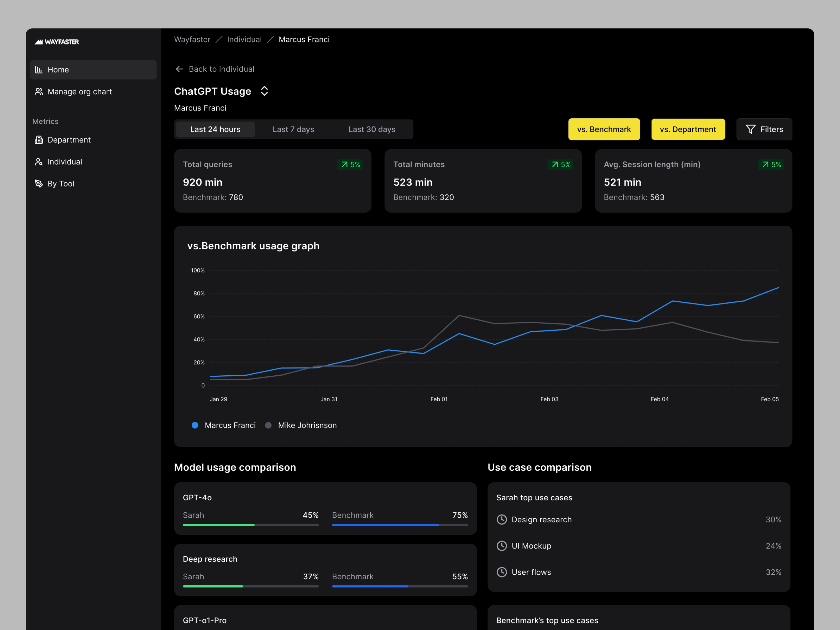
Task: Open the ChatGPT Usage tool switcher
Action: pos(265,91)
